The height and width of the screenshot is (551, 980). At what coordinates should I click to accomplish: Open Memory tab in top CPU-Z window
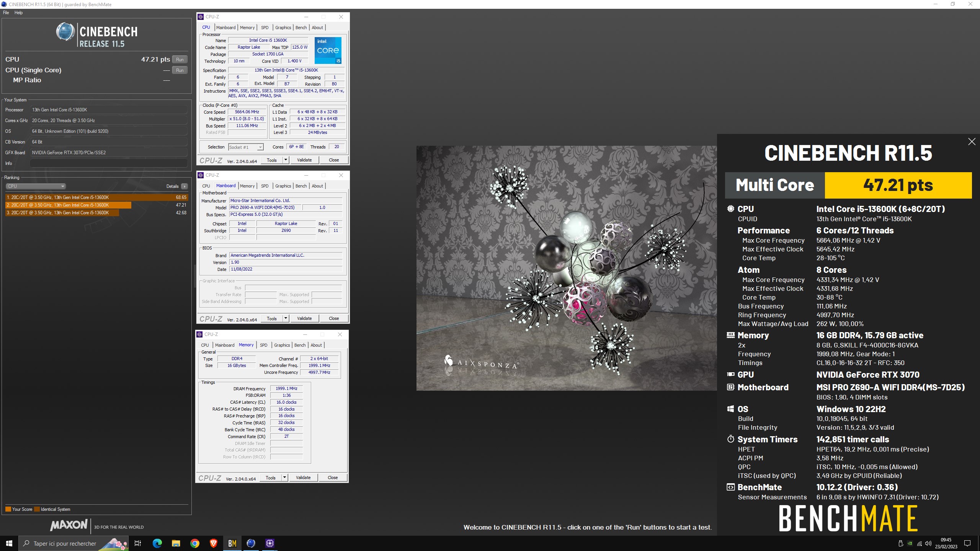tap(247, 28)
